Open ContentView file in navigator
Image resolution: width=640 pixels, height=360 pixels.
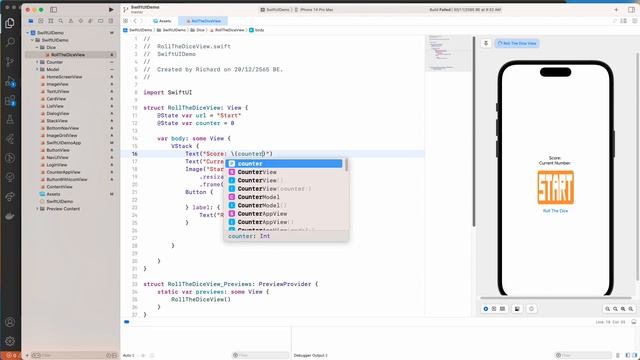pos(59,187)
